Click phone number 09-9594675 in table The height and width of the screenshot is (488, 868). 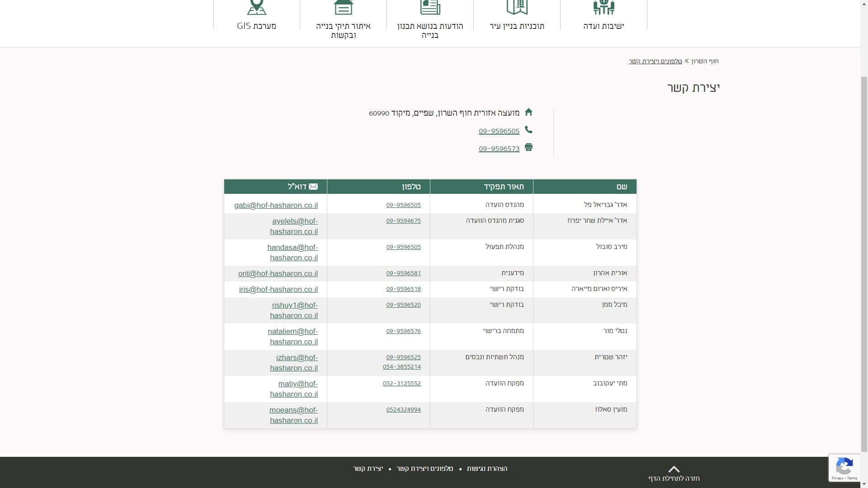[x=403, y=221]
